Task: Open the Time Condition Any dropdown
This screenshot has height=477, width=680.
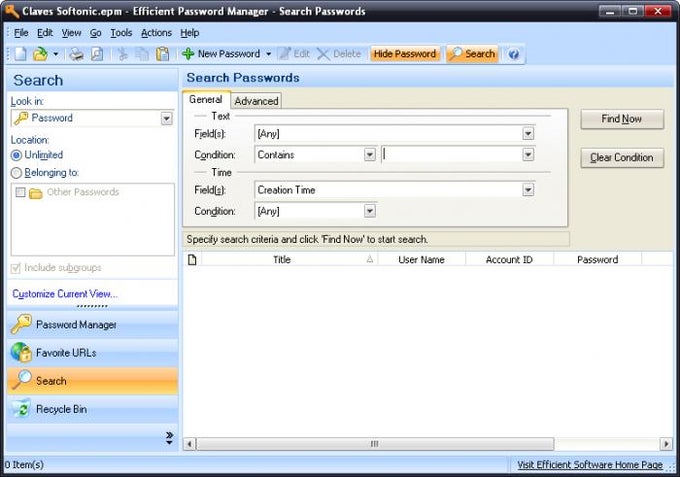Action: tap(369, 211)
